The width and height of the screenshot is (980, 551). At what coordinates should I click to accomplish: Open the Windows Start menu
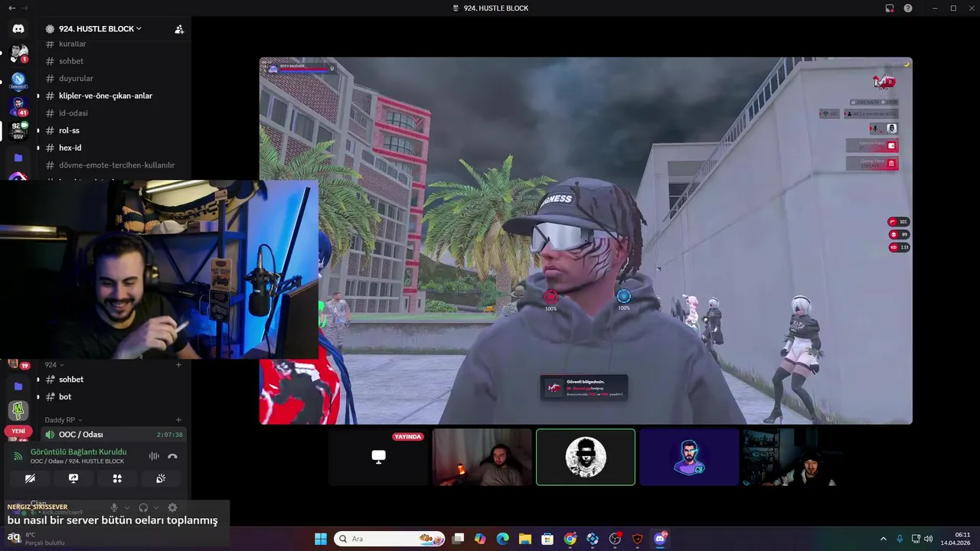click(321, 539)
